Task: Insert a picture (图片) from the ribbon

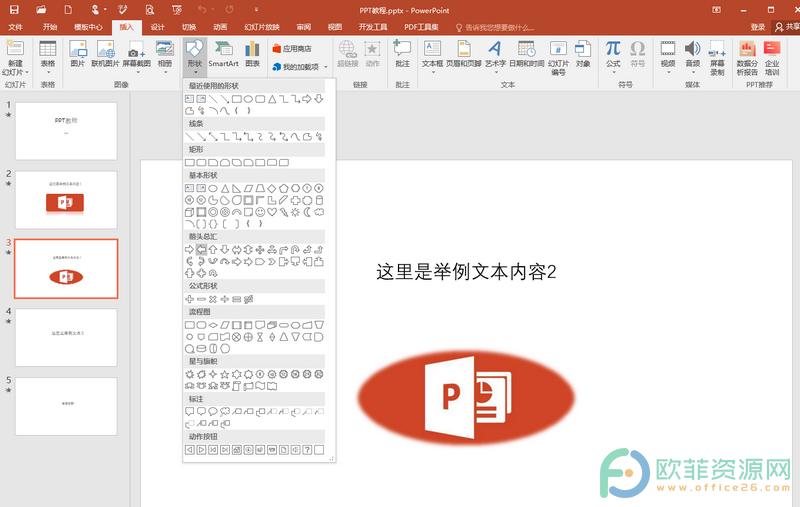Action: coord(78,55)
